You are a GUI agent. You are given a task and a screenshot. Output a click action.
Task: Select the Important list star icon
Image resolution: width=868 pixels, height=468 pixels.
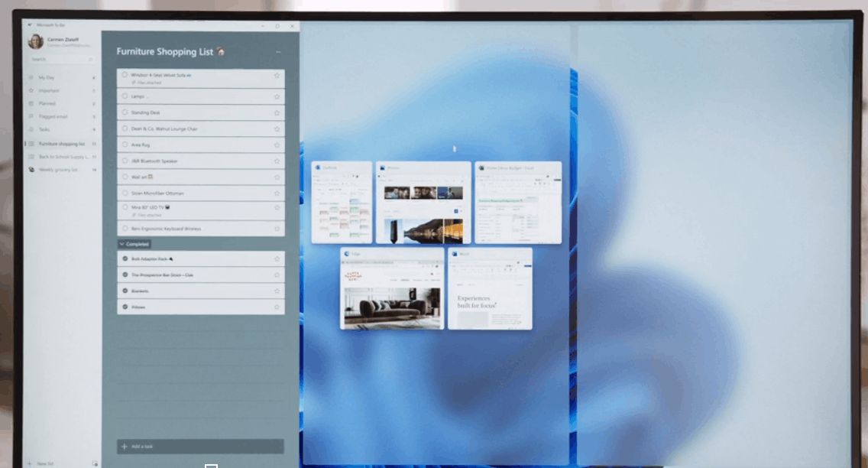31,91
